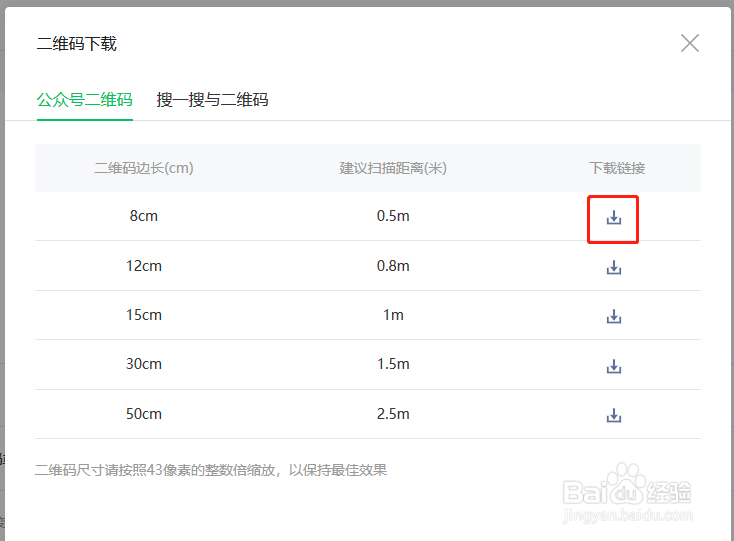Download the 12cm QR code
The width and height of the screenshot is (734, 541).
(x=614, y=267)
